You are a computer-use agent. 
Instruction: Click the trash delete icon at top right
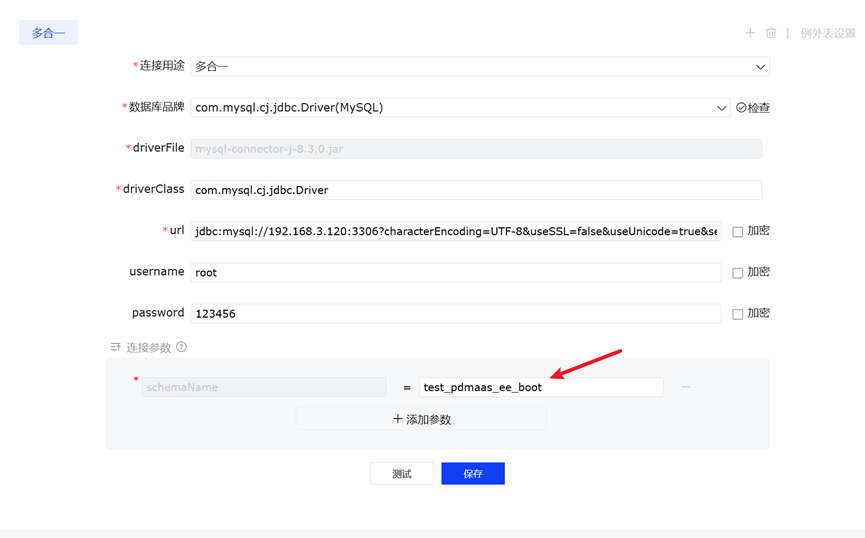[x=771, y=33]
